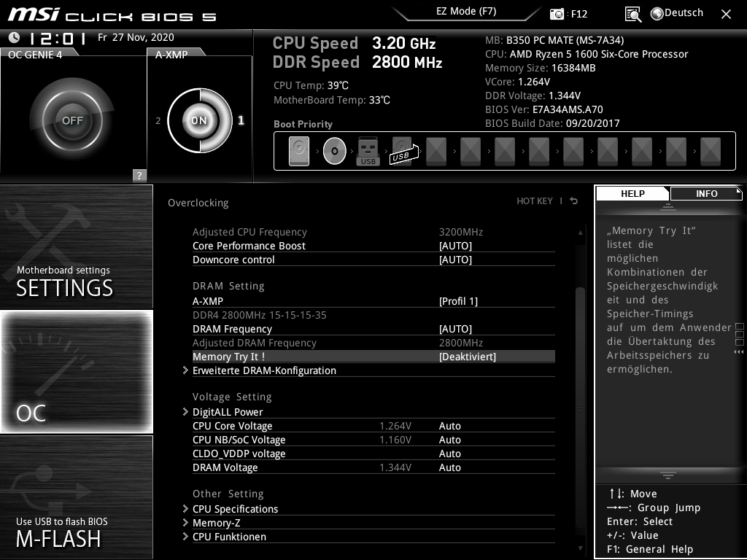Click the settings list scroll-up arrow
This screenshot has height=560, width=747.
580,233
